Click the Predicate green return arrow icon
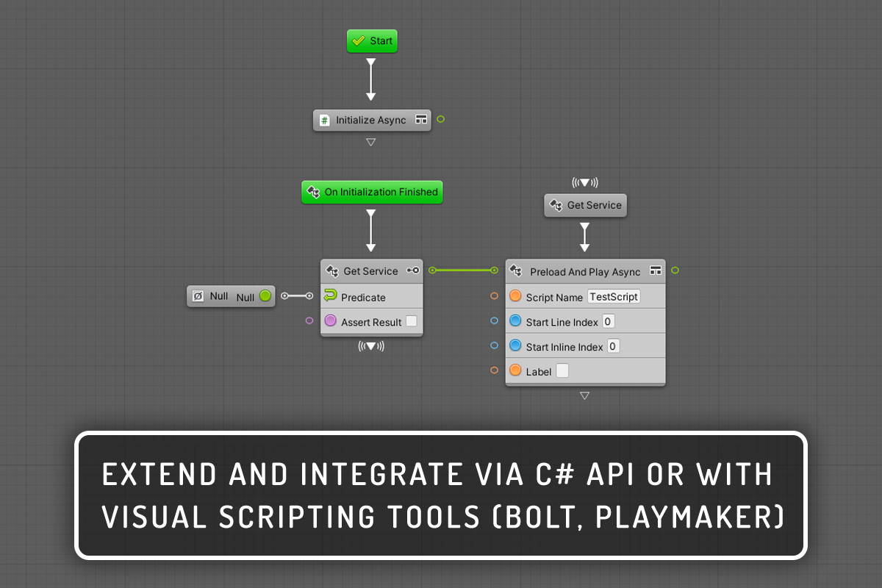 coord(331,296)
